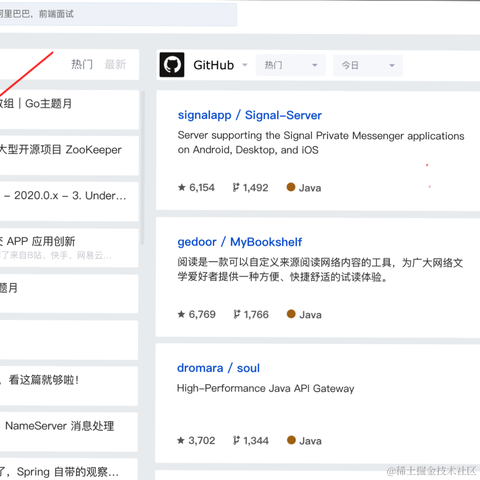Open gedoor / MyBookshelf repository link
Screen dimensions: 480x480
click(x=239, y=242)
